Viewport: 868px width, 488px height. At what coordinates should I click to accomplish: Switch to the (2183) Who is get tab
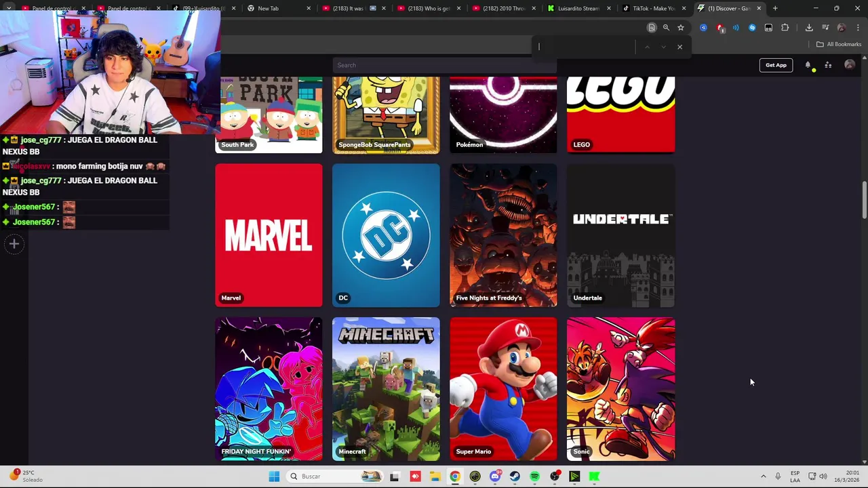click(x=428, y=8)
